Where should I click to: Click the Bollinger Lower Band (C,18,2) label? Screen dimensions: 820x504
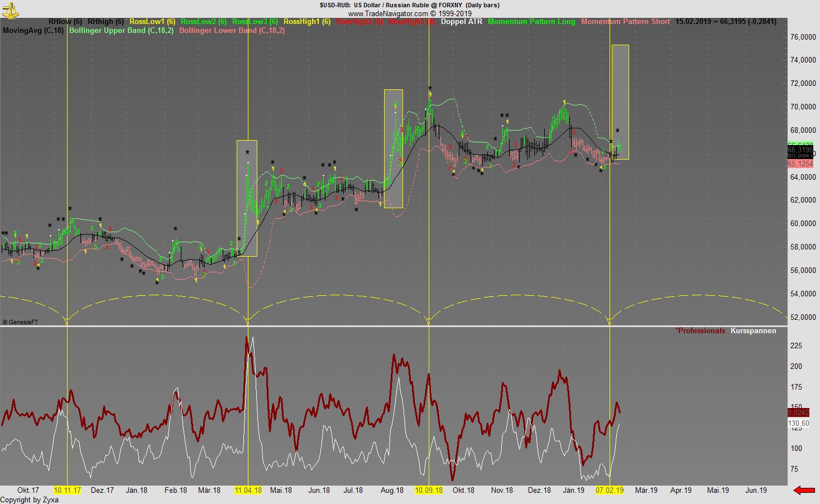(x=232, y=31)
